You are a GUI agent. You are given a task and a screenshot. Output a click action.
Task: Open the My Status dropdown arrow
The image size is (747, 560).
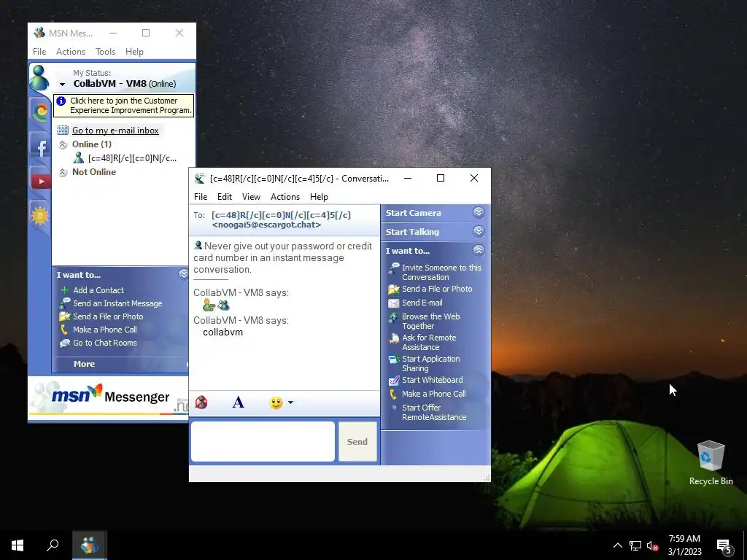[62, 85]
